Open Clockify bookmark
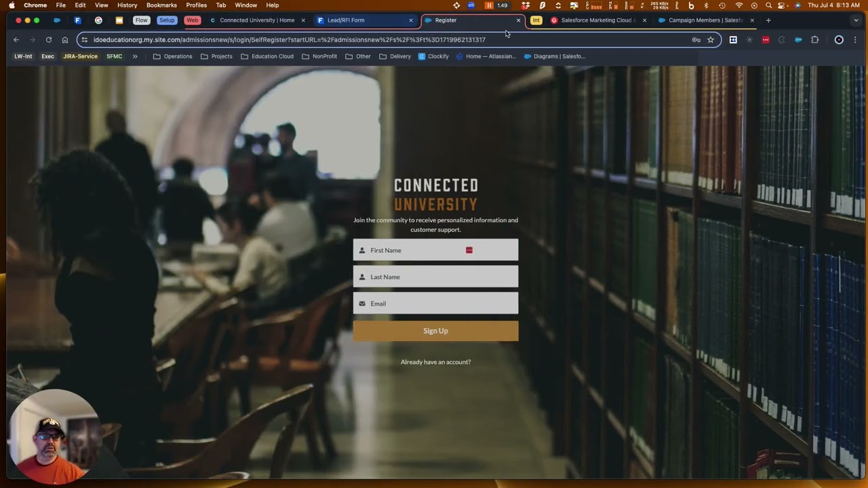This screenshot has height=488, width=868. click(433, 56)
